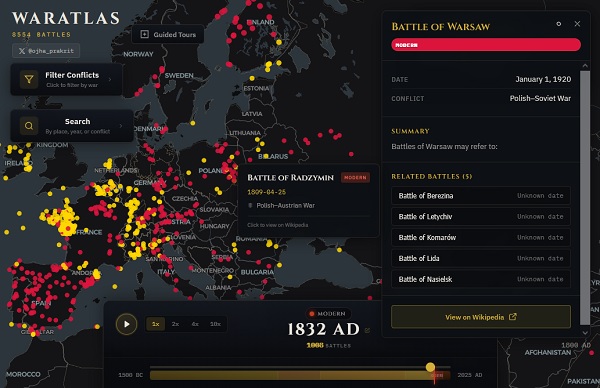Screen dimensions: 600x388
Task: Click the 2025 AD timeline end label
Action: tap(470, 375)
